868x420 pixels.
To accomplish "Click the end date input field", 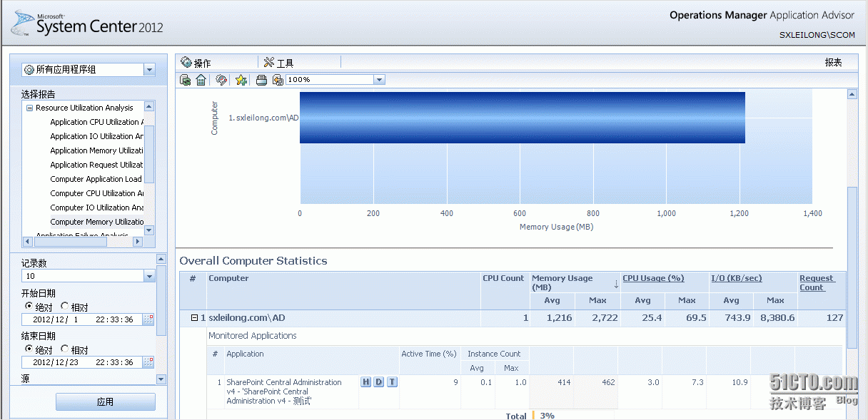I will pos(82,362).
